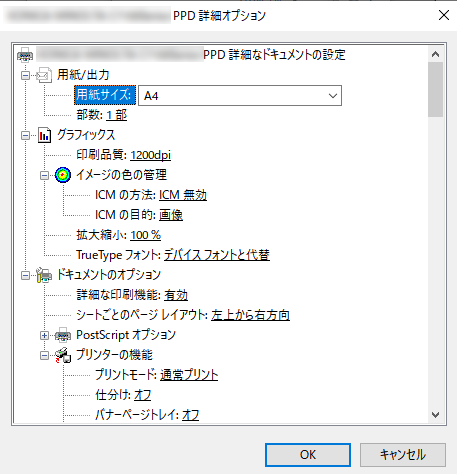The width and height of the screenshot is (457, 474).
Task: Click the プリントモード value 通常プリント
Action: (x=189, y=375)
